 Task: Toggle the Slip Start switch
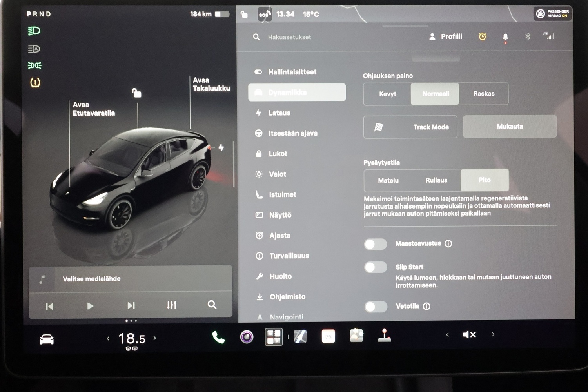(x=376, y=267)
